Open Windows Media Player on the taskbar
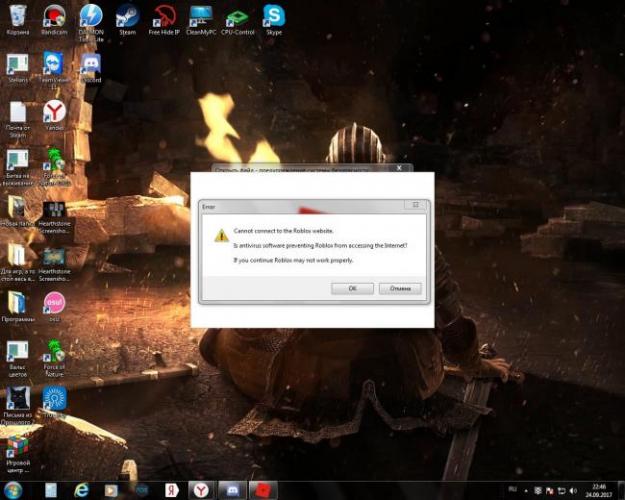 pyautogui.click(x=111, y=490)
